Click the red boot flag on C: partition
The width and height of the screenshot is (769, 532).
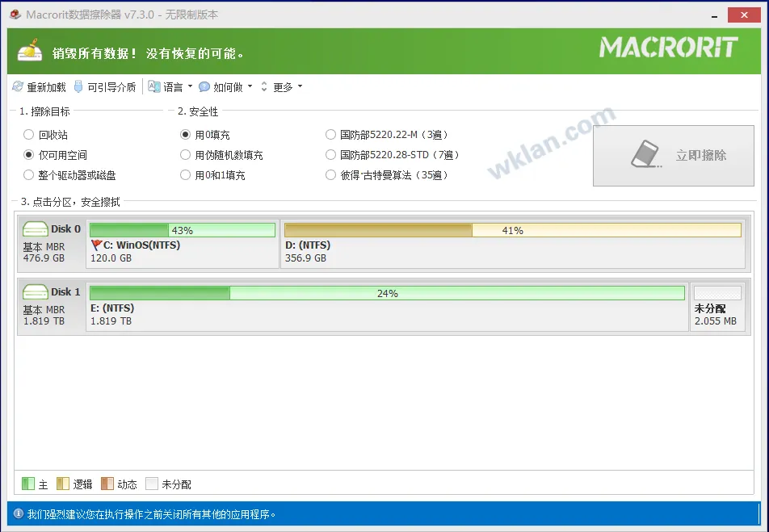97,245
